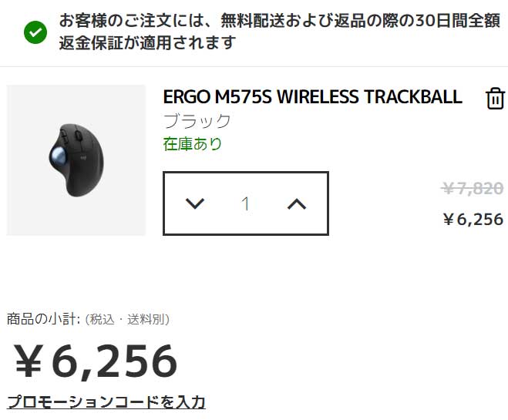This screenshot has width=508, height=420.
Task: Click the green checkmark guarantee icon
Action: 35,32
